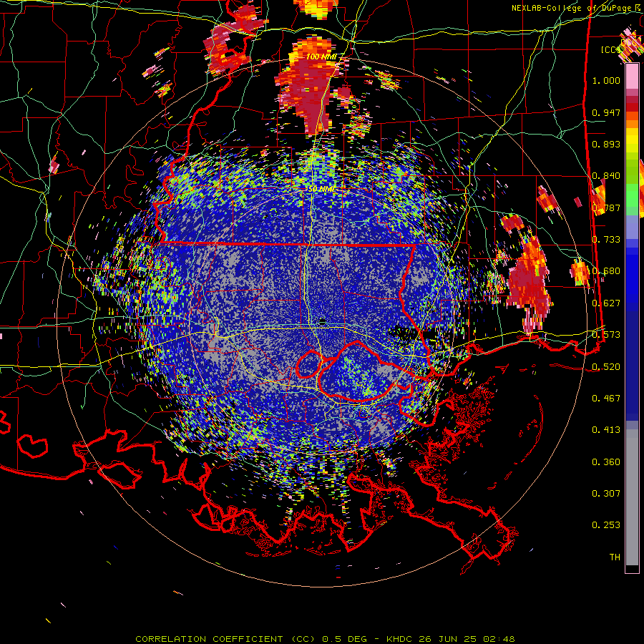Click the 0.307 legend value
The width and height of the screenshot is (644, 644).
(x=606, y=494)
